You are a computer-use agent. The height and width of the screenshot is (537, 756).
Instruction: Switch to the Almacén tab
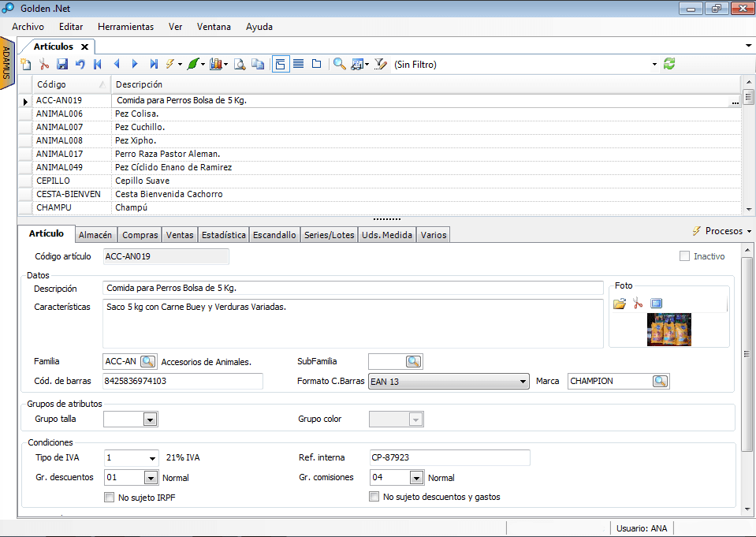click(x=97, y=235)
